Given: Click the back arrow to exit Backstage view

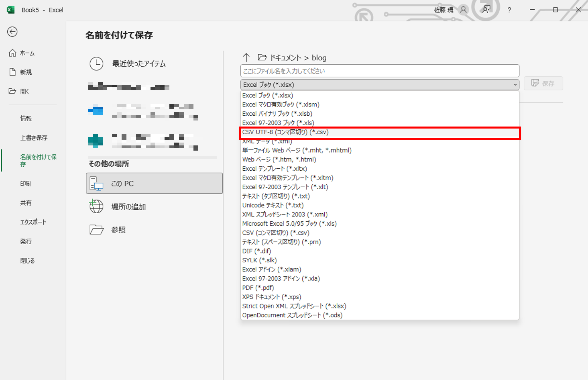Looking at the screenshot, I should tap(12, 32).
